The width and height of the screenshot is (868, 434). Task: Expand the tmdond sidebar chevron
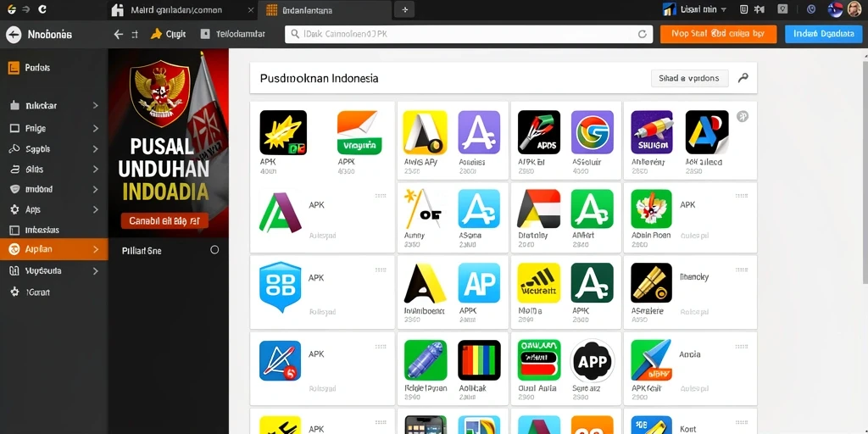(96, 189)
